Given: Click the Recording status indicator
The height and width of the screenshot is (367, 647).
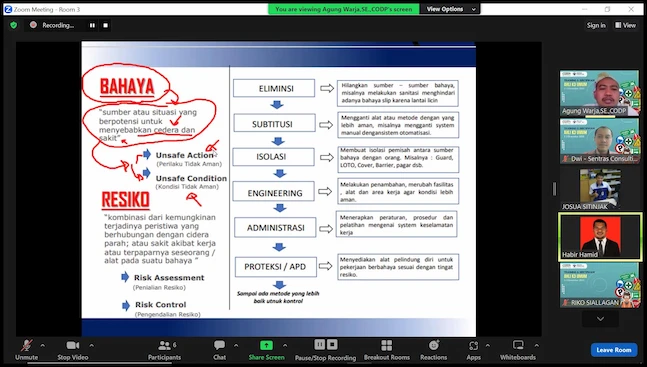Looking at the screenshot, I should pos(52,25).
